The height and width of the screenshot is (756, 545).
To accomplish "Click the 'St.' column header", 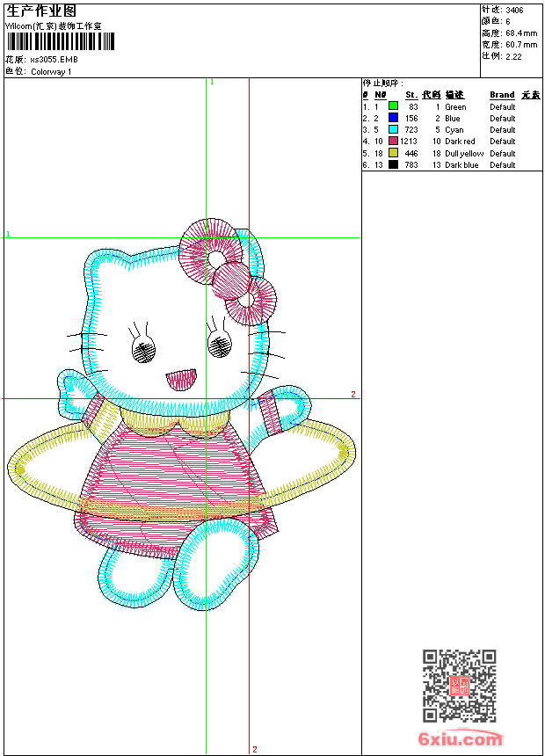I will click(411, 95).
